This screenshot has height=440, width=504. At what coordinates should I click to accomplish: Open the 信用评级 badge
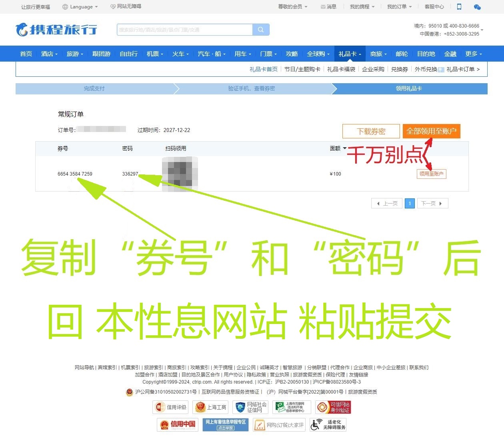(x=171, y=407)
